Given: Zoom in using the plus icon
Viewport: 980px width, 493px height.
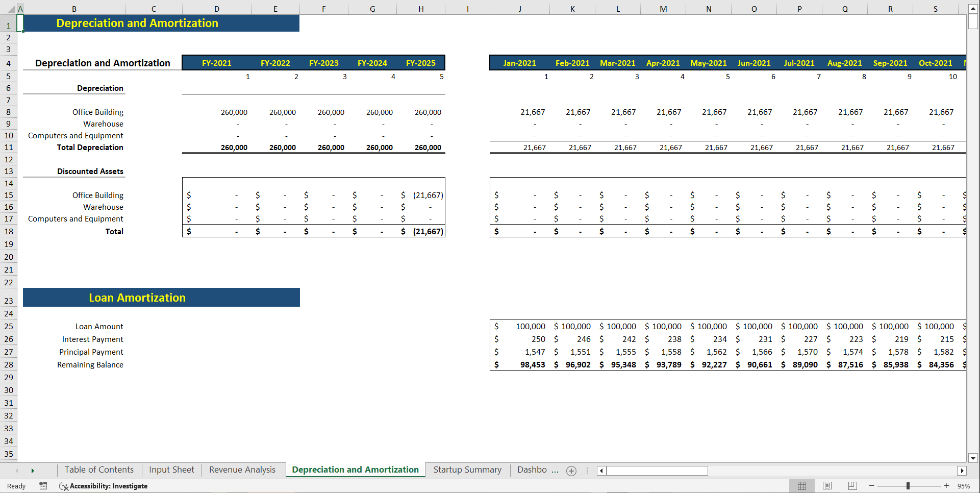Looking at the screenshot, I should [x=946, y=486].
